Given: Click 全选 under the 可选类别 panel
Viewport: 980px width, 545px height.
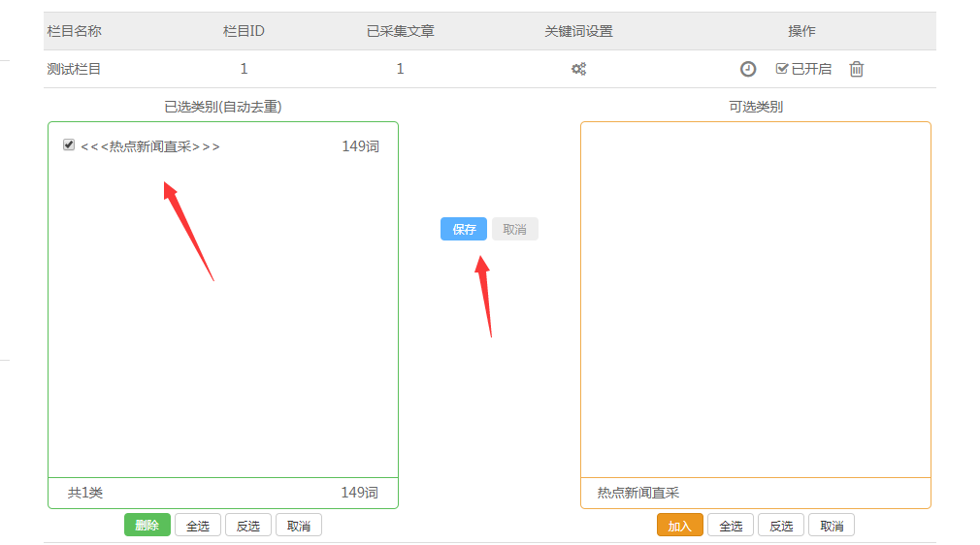Looking at the screenshot, I should [731, 526].
